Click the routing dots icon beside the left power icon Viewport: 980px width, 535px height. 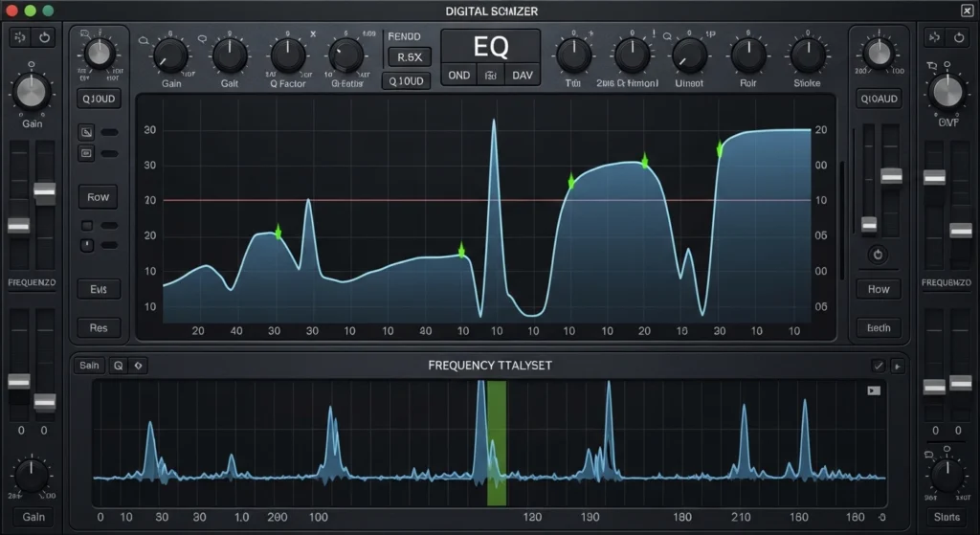coord(20,37)
